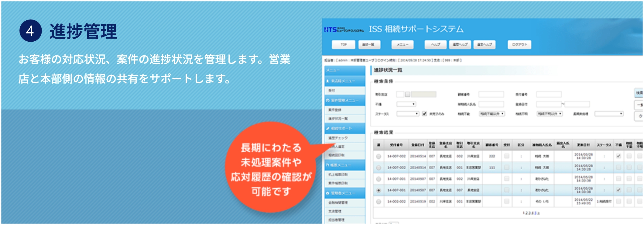Toggle 不備 checkbox in the 顧客番号 222 row
The width and height of the screenshot is (644, 225).
pos(618,156)
